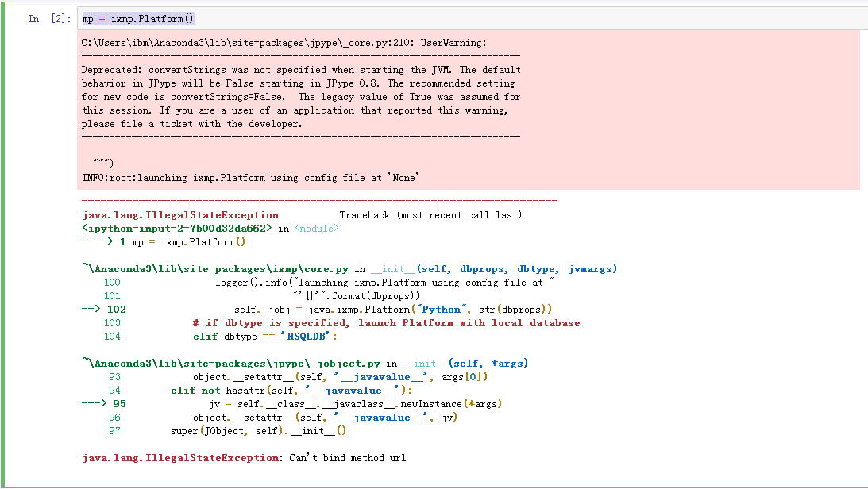Open the ipython-input-2-7b00d32da662 module link
868x489 pixels.
tap(179, 228)
